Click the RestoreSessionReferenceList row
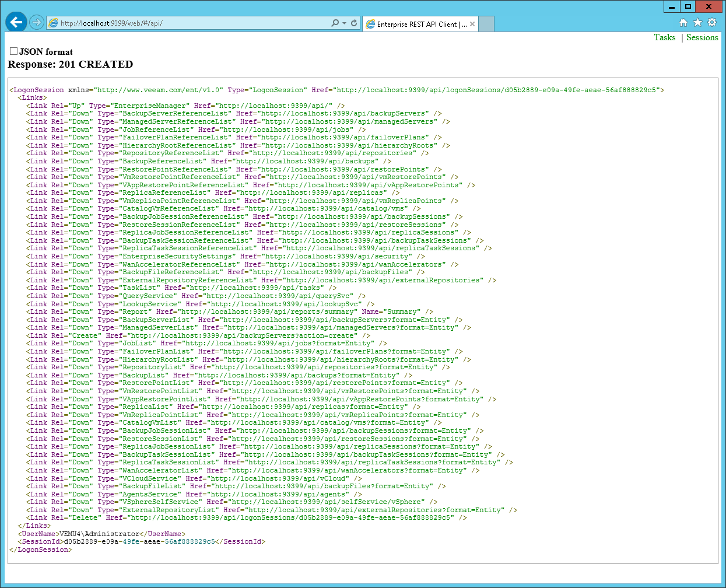The image size is (726, 588). coord(243,225)
